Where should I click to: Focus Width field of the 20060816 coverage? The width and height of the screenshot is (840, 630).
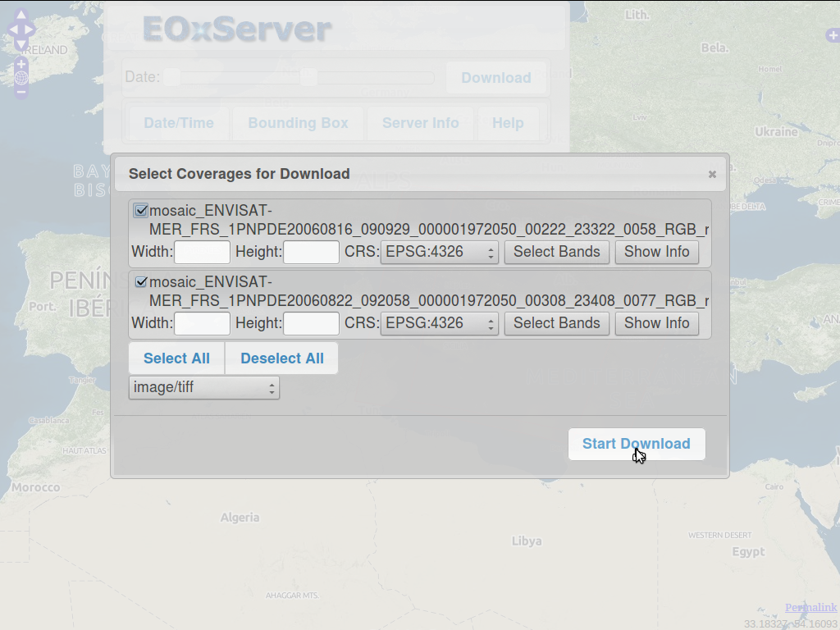point(202,253)
